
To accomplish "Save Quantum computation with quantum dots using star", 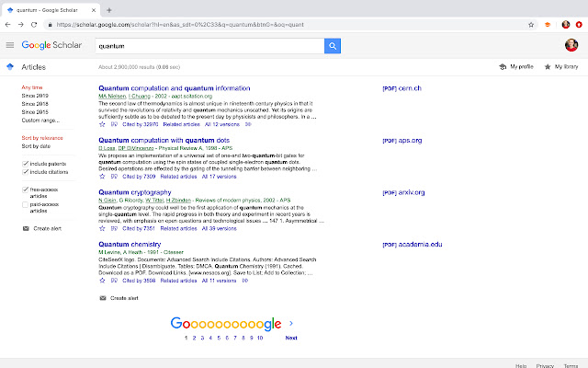I will click(102, 177).
